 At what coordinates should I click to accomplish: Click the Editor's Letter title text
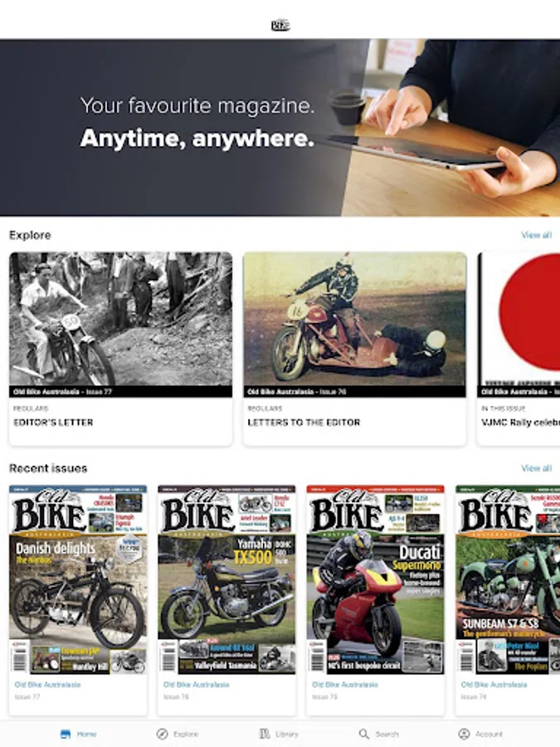coord(53,422)
